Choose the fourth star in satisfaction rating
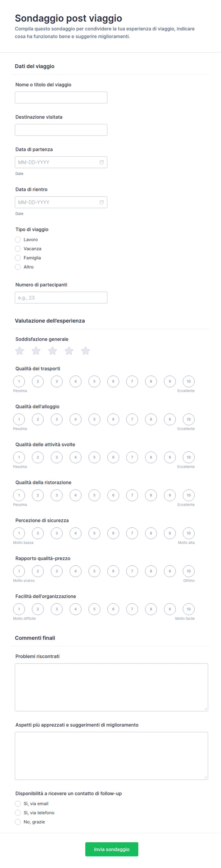This screenshot has width=221, height=868. coord(69,351)
